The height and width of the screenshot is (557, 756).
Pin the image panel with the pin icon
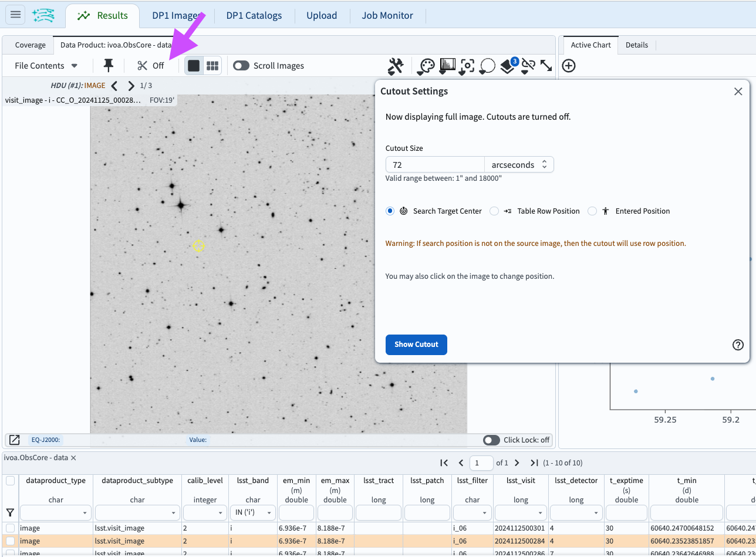tap(109, 65)
